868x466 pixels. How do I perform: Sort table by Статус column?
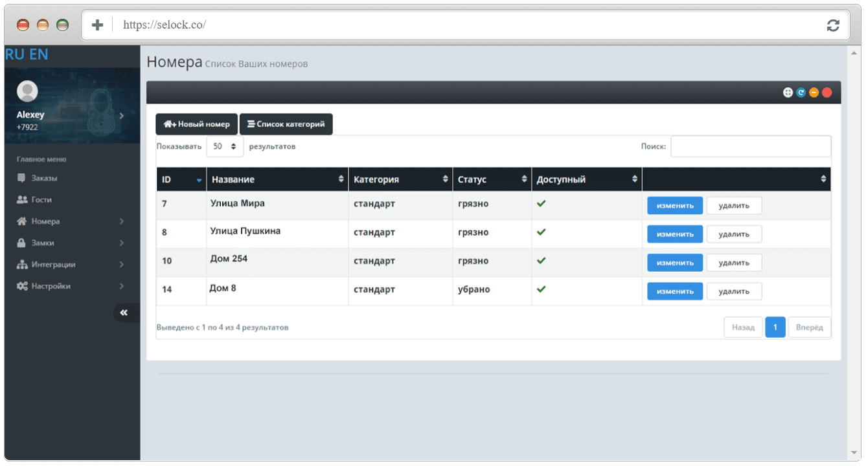click(492, 179)
